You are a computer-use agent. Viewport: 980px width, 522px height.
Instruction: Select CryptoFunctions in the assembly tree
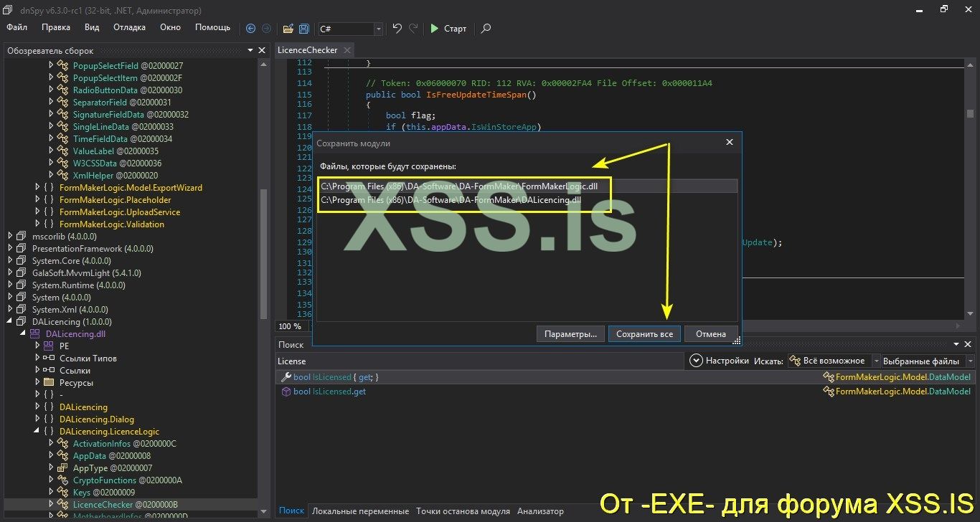tap(105, 480)
